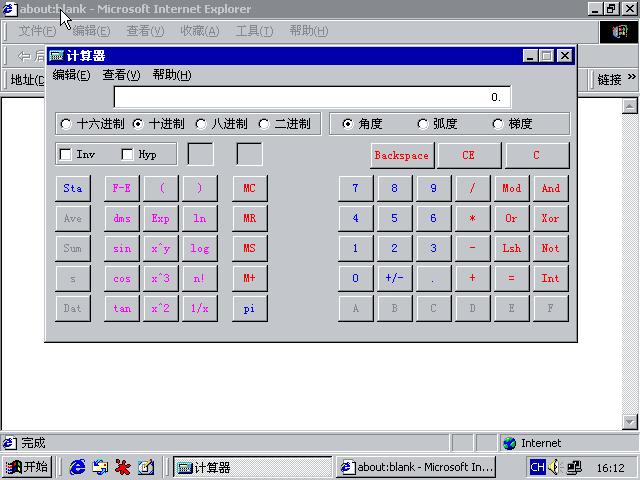Screen dimensions: 640x480
Task: Click the ln button
Action: (200, 218)
